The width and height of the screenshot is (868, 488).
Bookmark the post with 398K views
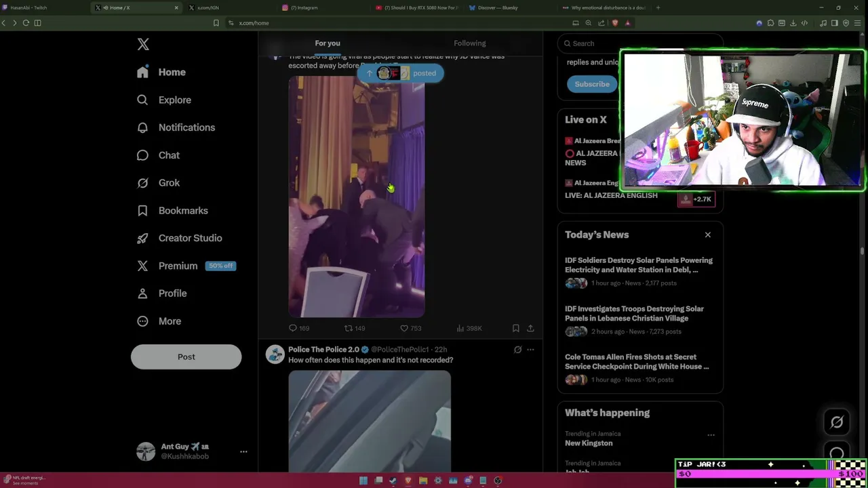(515, 328)
